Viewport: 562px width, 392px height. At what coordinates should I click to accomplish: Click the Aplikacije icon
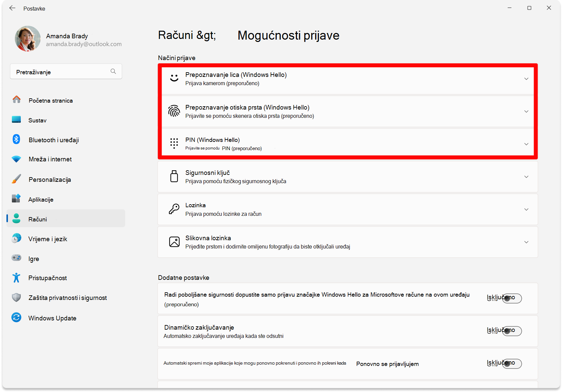(x=16, y=199)
